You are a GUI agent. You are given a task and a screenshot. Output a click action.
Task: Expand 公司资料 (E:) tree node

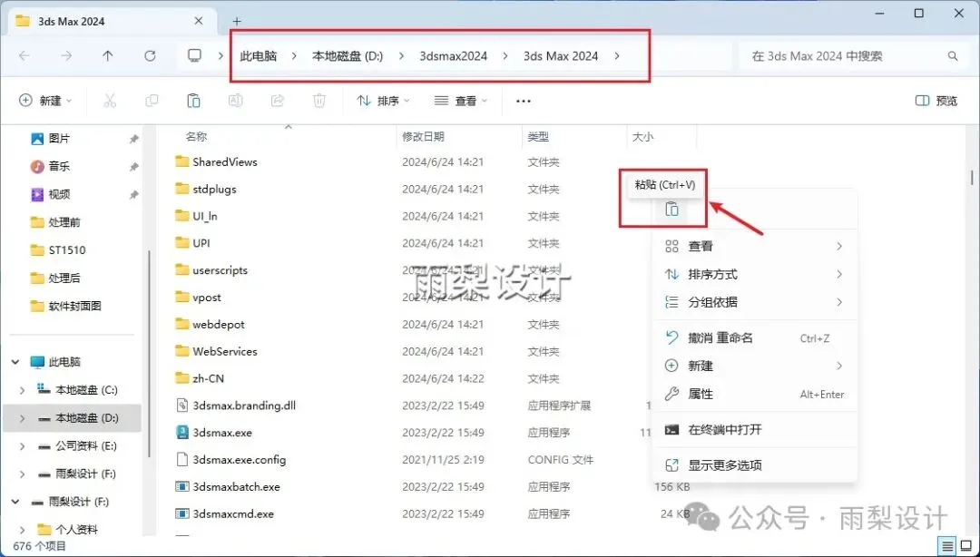point(23,446)
